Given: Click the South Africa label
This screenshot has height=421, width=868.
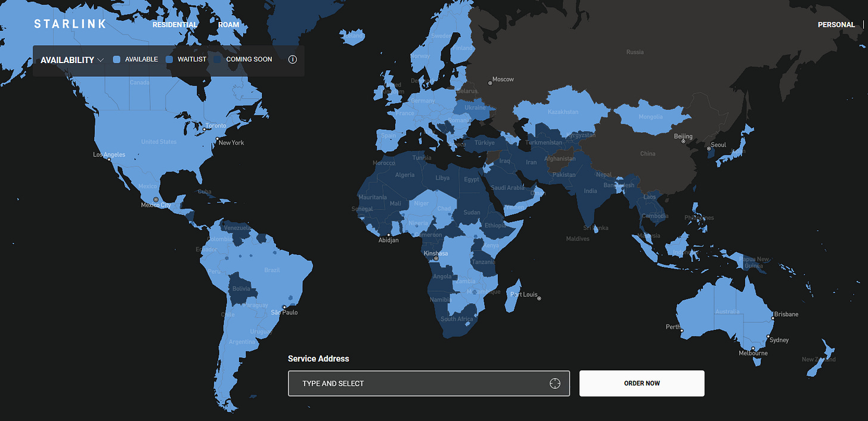Looking at the screenshot, I should point(457,319).
